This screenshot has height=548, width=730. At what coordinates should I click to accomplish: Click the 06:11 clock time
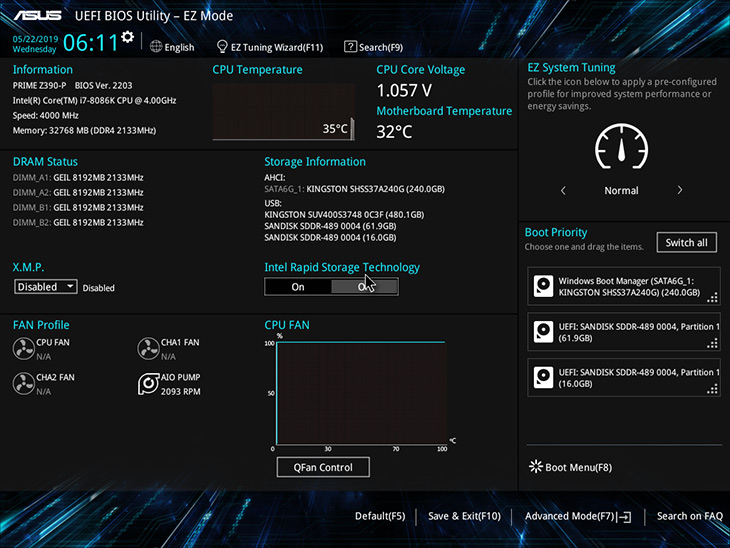(x=90, y=43)
